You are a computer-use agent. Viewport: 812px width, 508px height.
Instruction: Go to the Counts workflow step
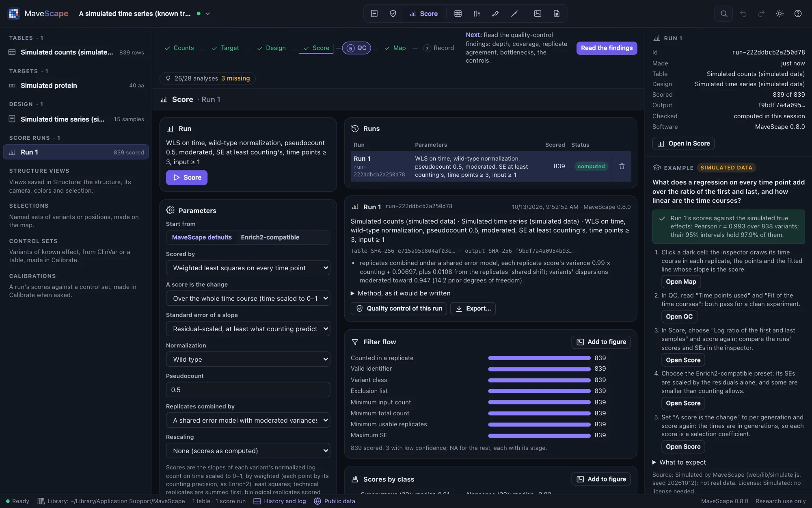[179, 48]
